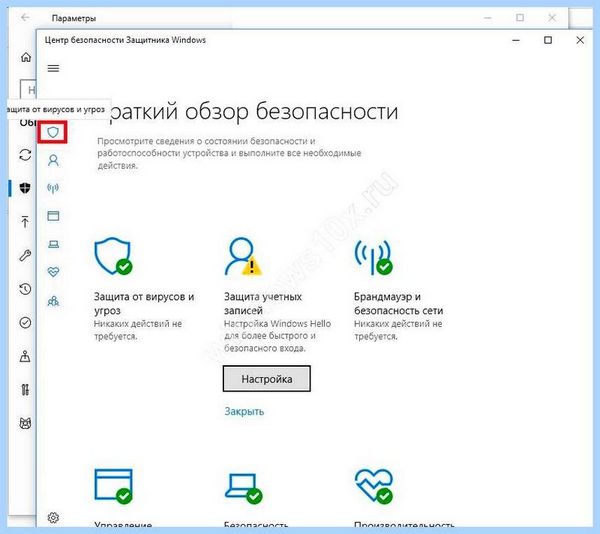This screenshot has width=600, height=534.
Task: Click the account protection tile icon with warning
Action: (x=243, y=256)
